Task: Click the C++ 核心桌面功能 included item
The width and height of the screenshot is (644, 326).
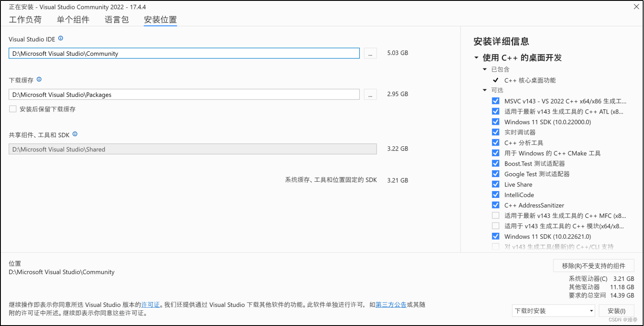Action: [530, 80]
